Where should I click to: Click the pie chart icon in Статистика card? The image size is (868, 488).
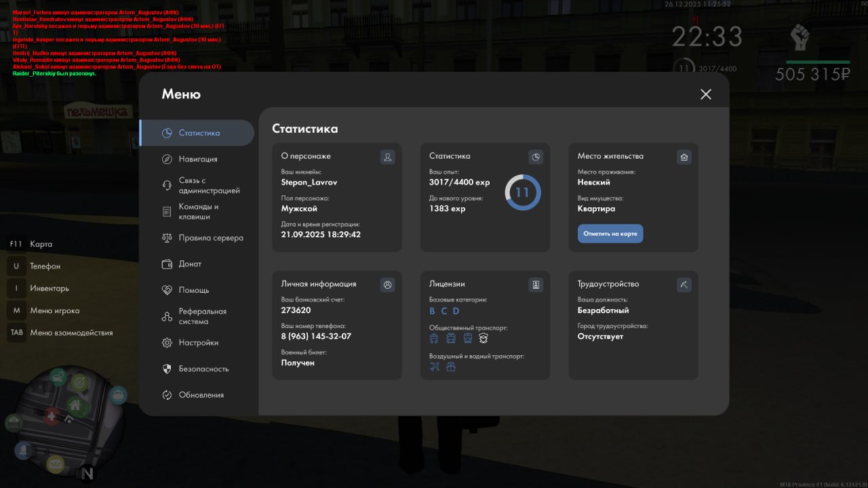[536, 157]
